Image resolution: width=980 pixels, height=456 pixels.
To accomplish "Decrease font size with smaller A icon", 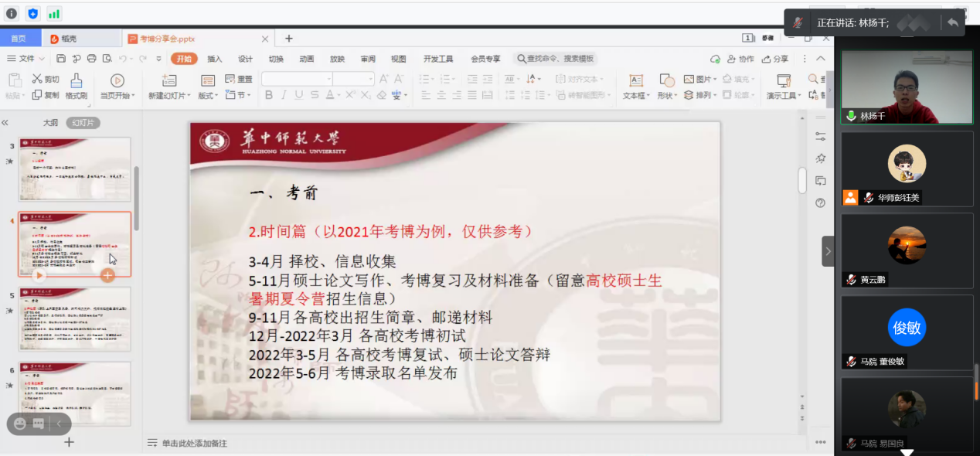I will click(x=399, y=79).
